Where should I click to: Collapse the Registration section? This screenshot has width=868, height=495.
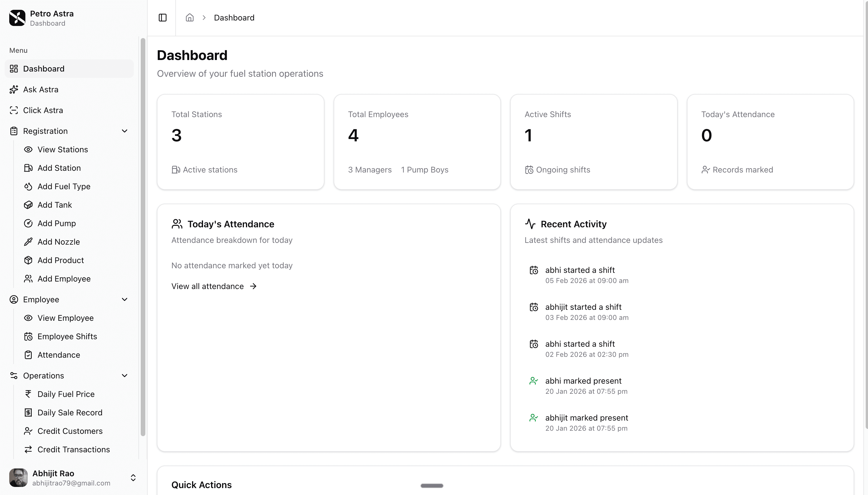click(124, 131)
